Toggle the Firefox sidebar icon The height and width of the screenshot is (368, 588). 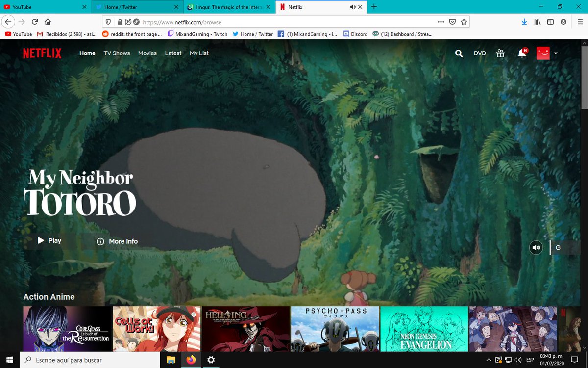550,22
